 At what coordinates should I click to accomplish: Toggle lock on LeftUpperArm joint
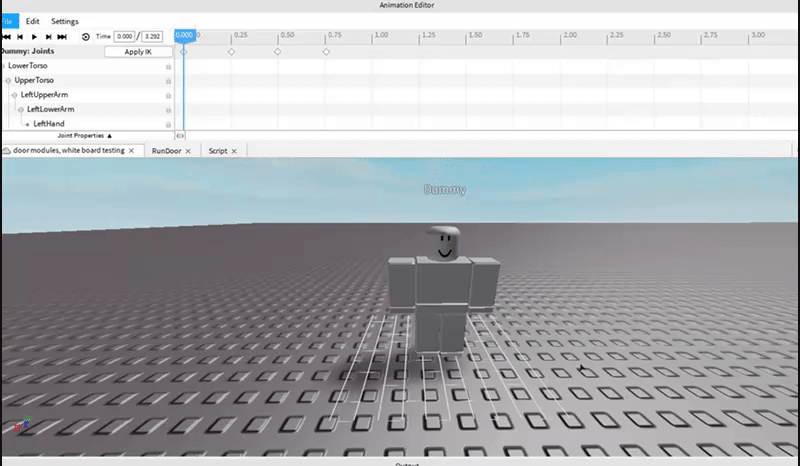pos(168,95)
